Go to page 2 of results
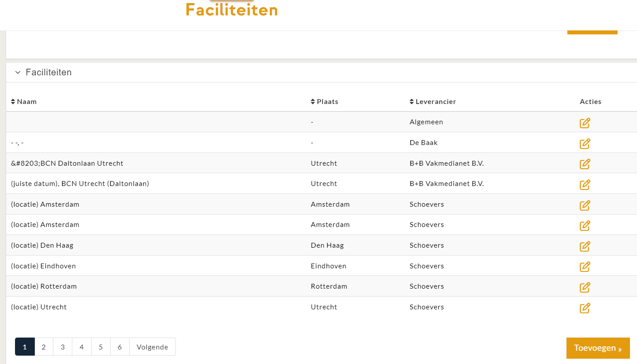The width and height of the screenshot is (637, 364). click(x=44, y=347)
